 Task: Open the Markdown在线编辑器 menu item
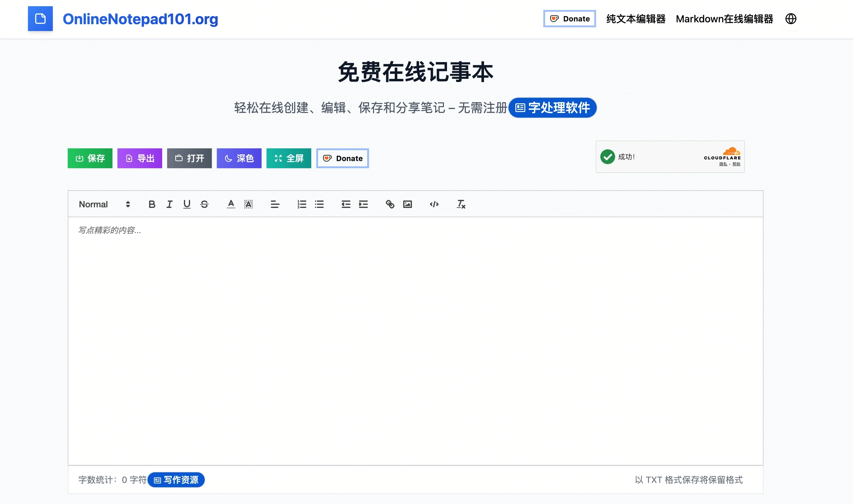coord(724,19)
